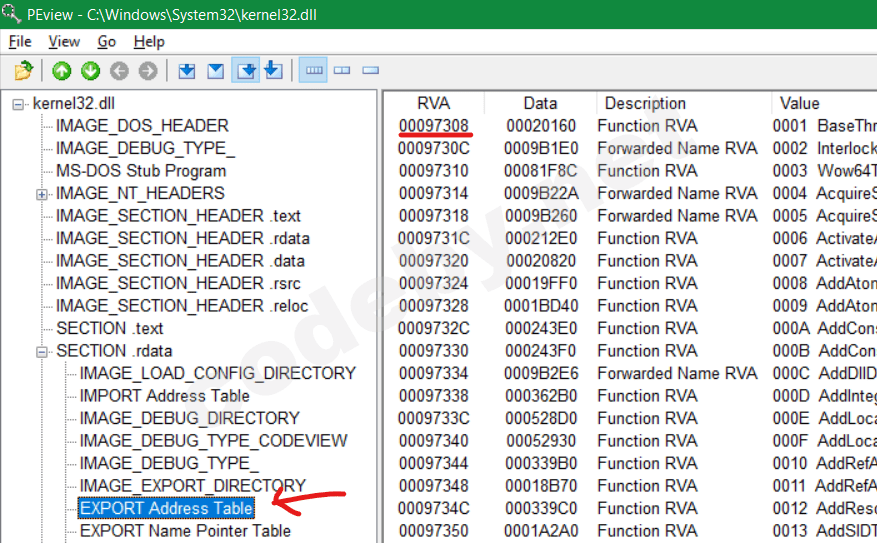877x543 pixels.
Task: Click the first blue address-view toolbar icon
Action: click(x=187, y=71)
